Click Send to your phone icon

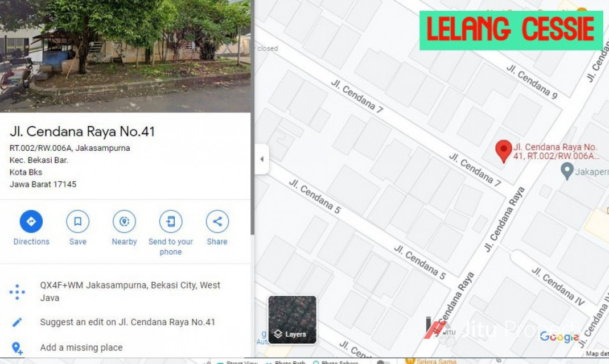point(171,221)
